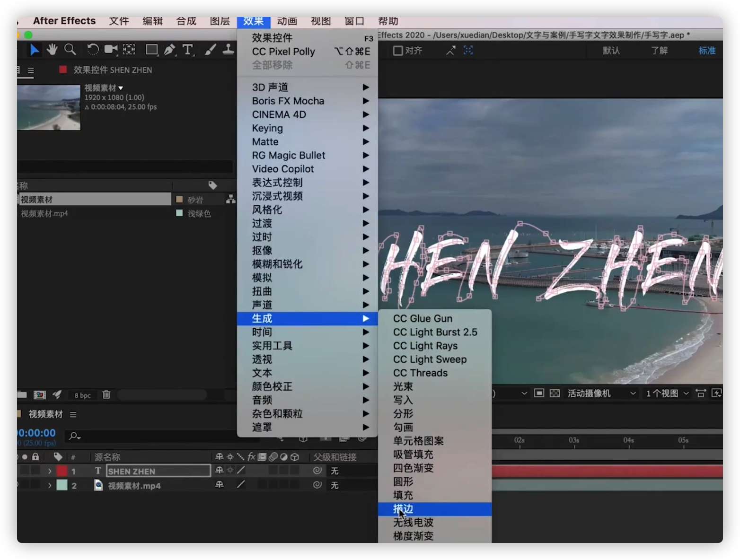Click red label swatch of SHEN ZHEN layer

62,471
